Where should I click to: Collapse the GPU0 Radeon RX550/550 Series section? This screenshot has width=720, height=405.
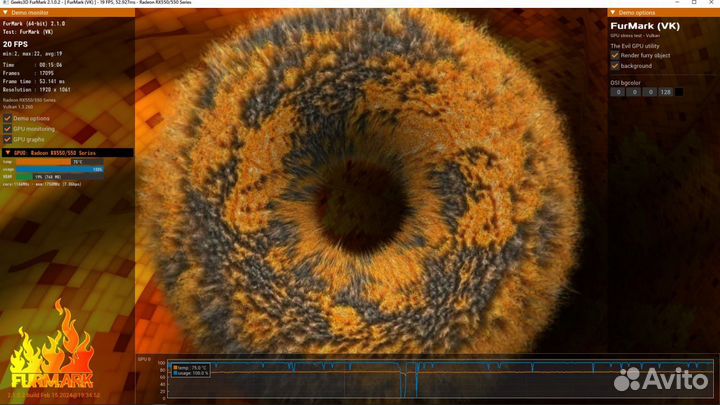[5, 152]
